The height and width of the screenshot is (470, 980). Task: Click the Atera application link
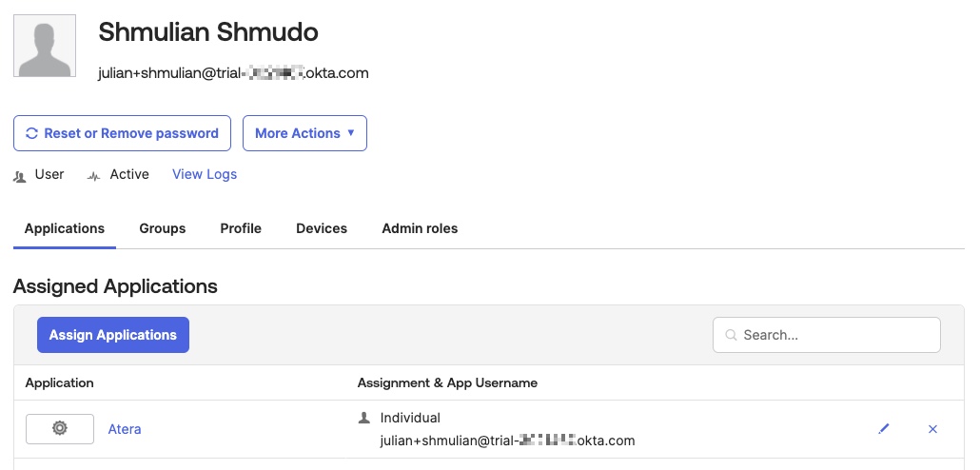pyautogui.click(x=125, y=429)
